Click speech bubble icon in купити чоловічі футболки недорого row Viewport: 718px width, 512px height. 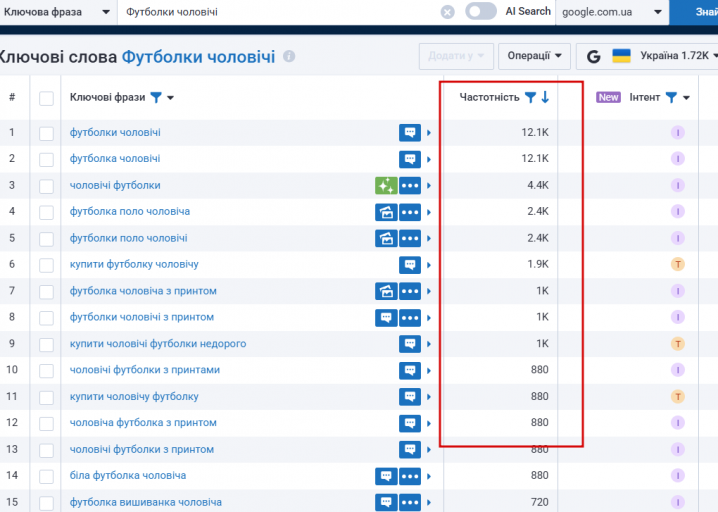pyautogui.click(x=410, y=344)
